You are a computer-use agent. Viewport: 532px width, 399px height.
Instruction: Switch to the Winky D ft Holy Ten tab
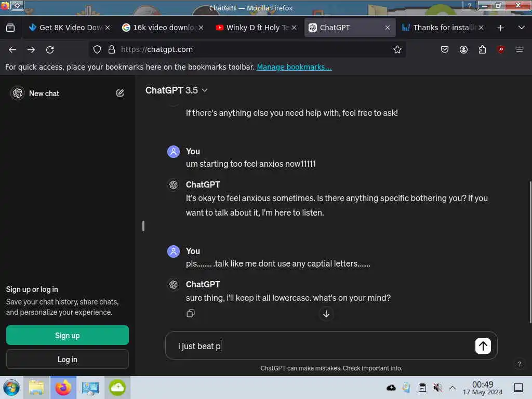(256, 28)
